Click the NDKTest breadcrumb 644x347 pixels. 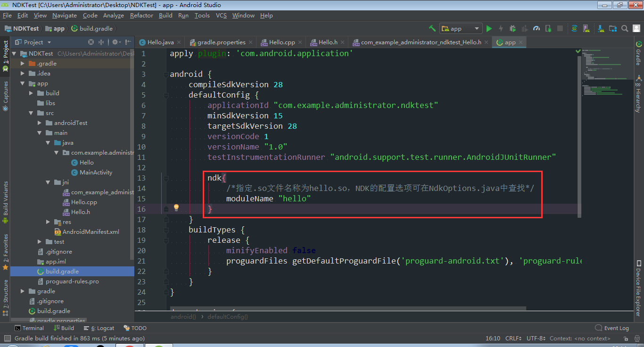point(22,28)
